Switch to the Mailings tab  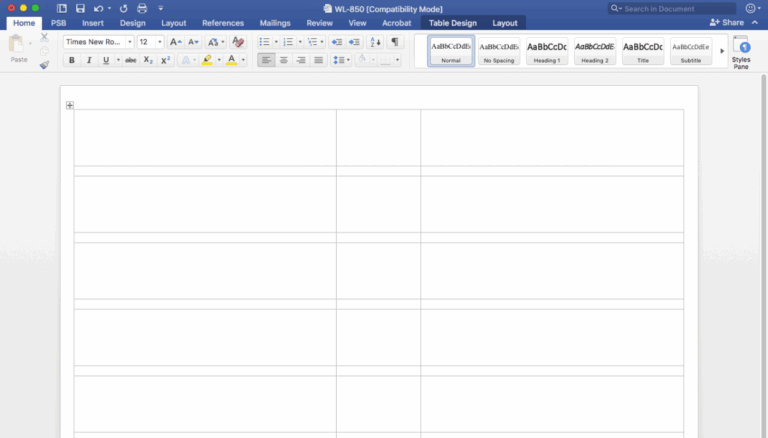point(275,23)
